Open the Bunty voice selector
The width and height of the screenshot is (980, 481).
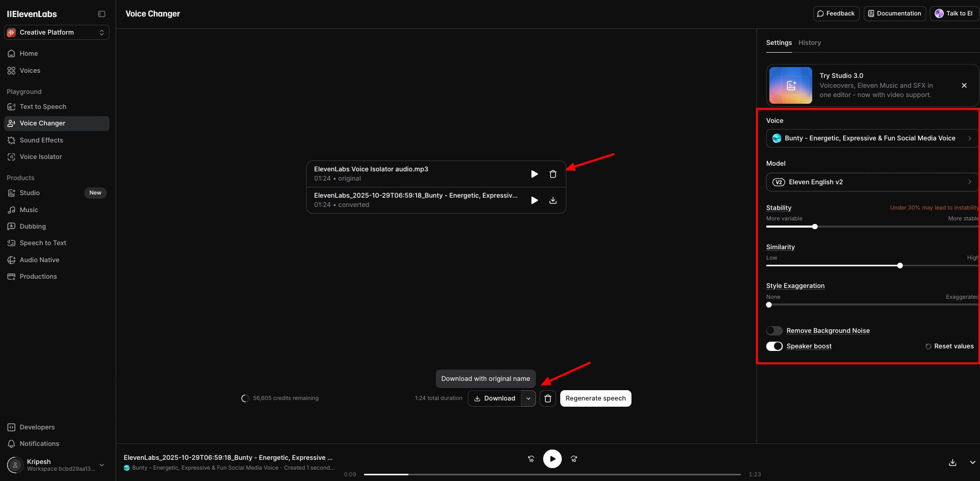pos(872,138)
